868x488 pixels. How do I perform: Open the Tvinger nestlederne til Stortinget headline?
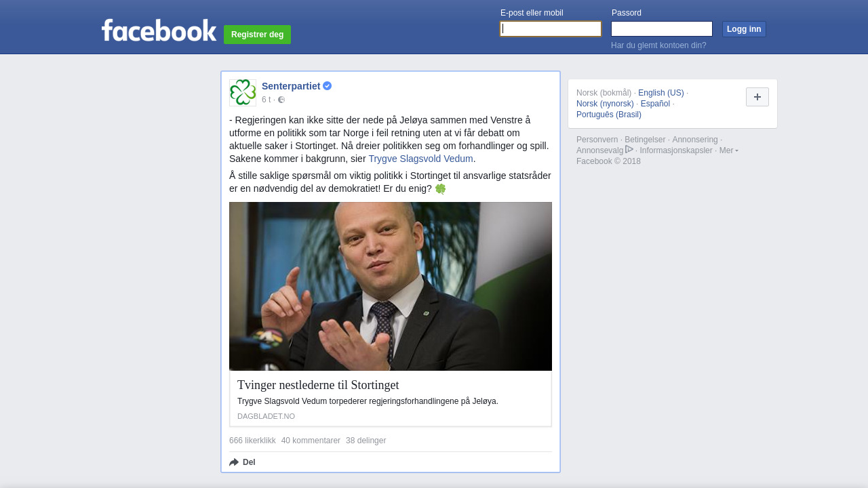point(318,385)
